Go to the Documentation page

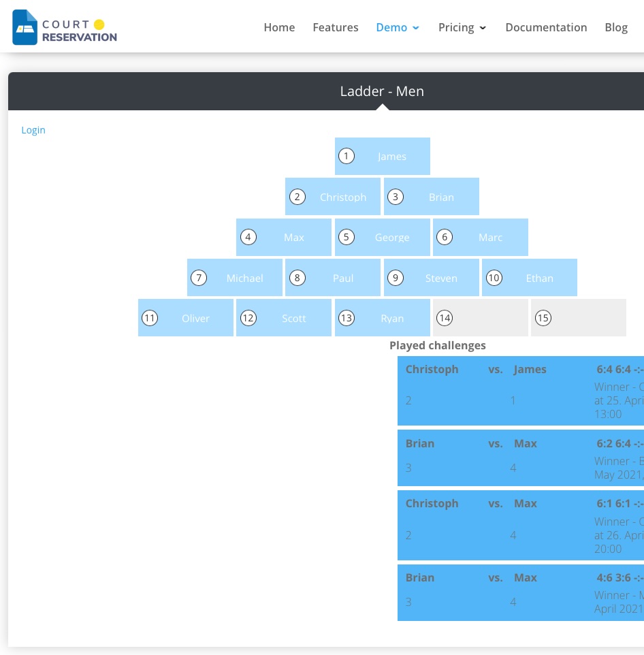tap(546, 27)
